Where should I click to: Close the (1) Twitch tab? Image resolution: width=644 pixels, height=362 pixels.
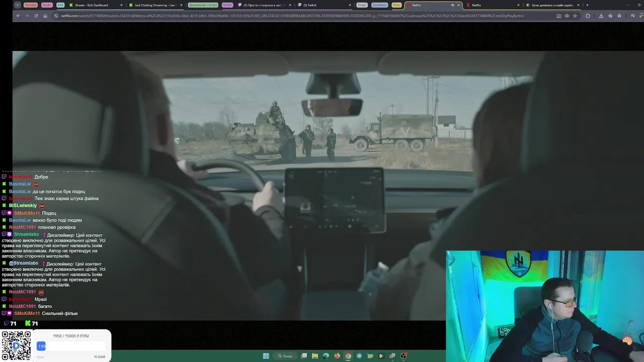[x=350, y=5]
